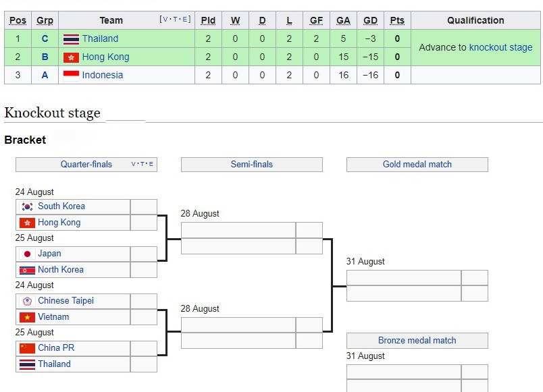The image size is (543, 392).
Task: Click the Indonesia flag icon in standings table
Action: point(71,76)
